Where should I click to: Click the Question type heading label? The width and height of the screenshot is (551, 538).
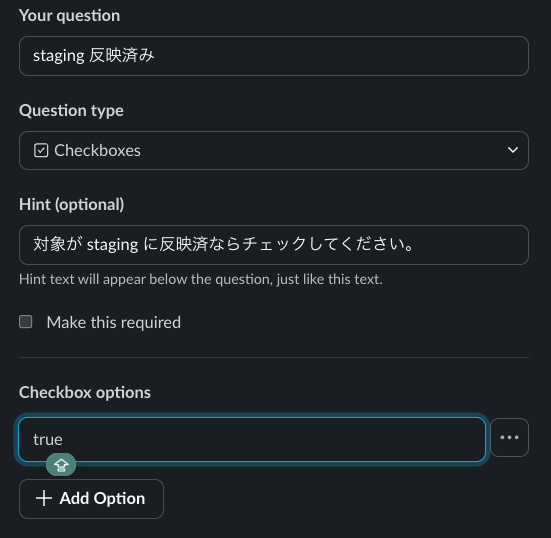click(71, 111)
